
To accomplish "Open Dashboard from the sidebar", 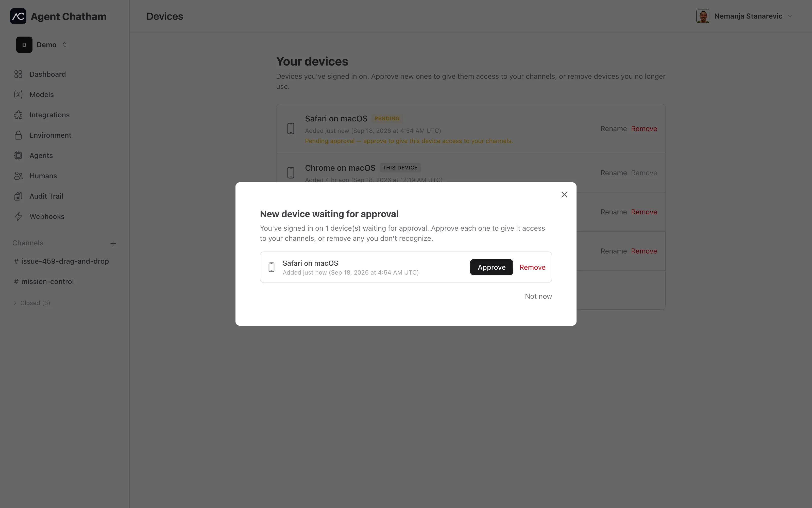I will pyautogui.click(x=47, y=74).
